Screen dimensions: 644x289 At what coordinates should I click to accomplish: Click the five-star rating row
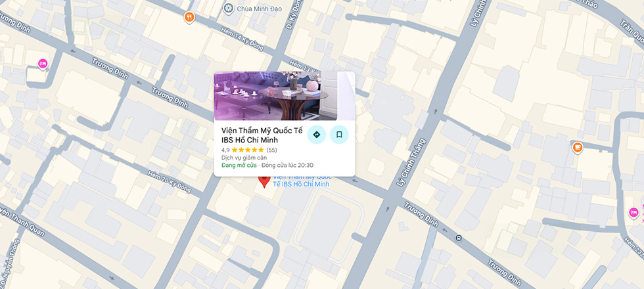(x=248, y=150)
